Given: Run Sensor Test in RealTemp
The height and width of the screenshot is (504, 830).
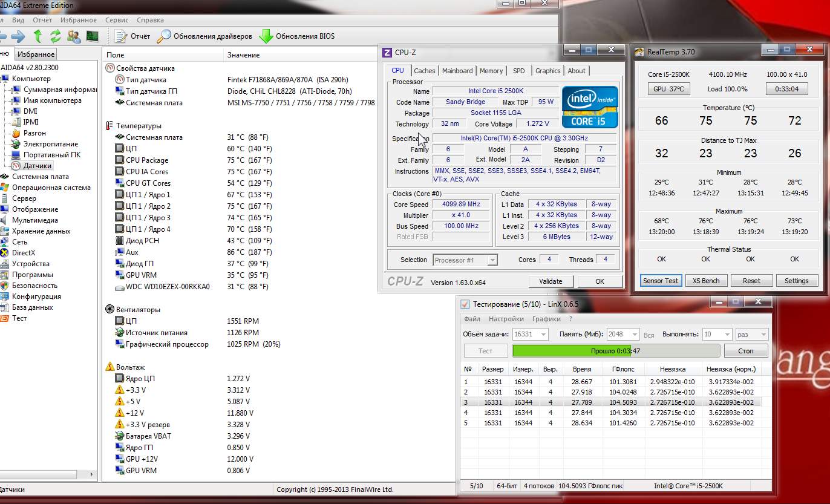Looking at the screenshot, I should [x=661, y=281].
